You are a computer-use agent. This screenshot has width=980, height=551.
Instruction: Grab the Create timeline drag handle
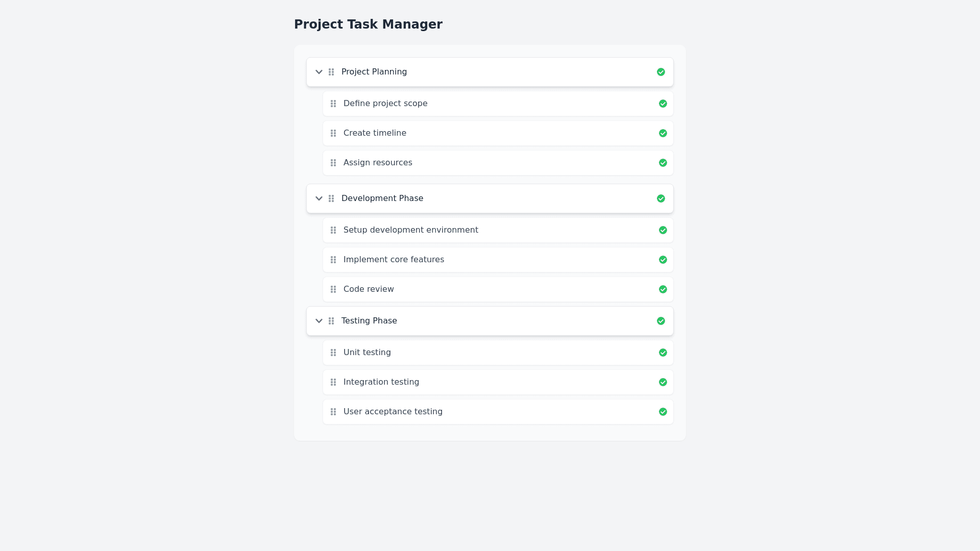point(333,133)
